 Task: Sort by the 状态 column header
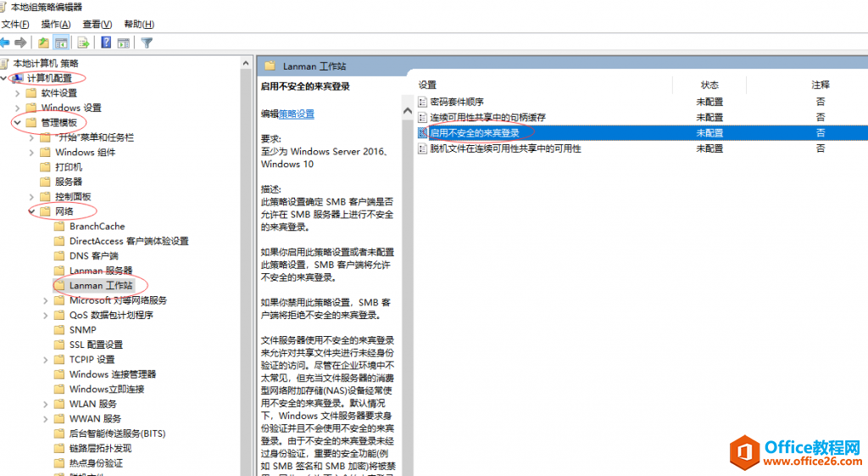(x=709, y=85)
